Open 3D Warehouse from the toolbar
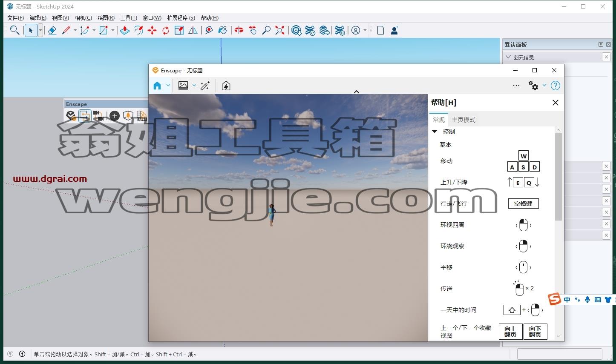The width and height of the screenshot is (616, 364). pyautogui.click(x=296, y=30)
